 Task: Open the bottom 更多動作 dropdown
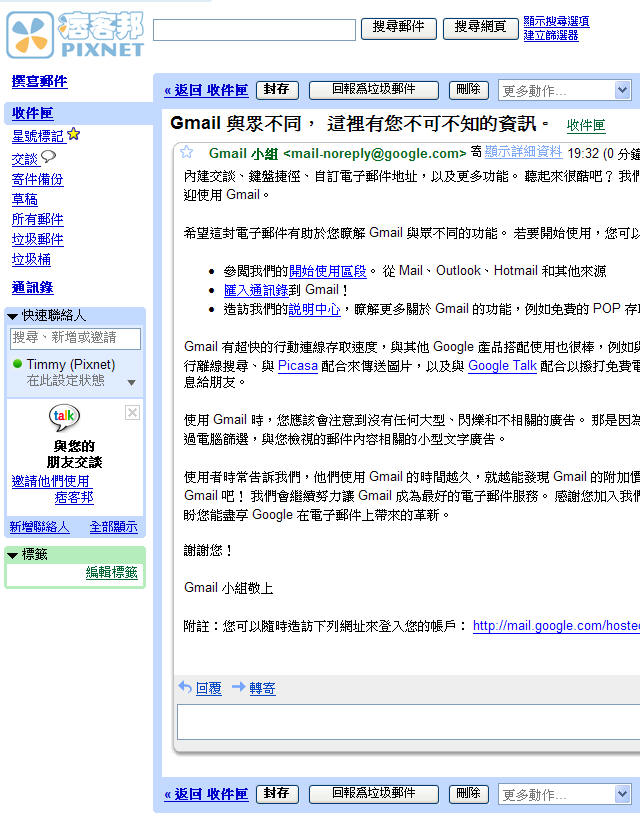[565, 794]
